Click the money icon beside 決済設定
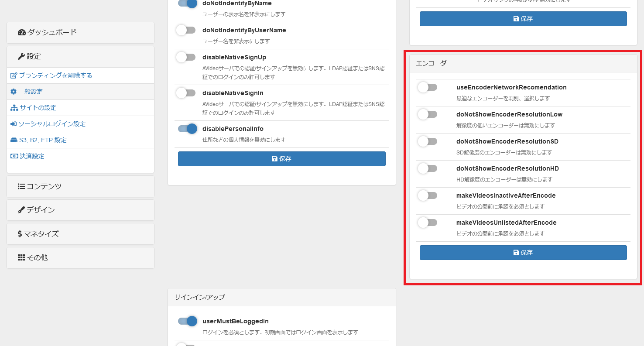This screenshot has width=644, height=346. tap(14, 156)
